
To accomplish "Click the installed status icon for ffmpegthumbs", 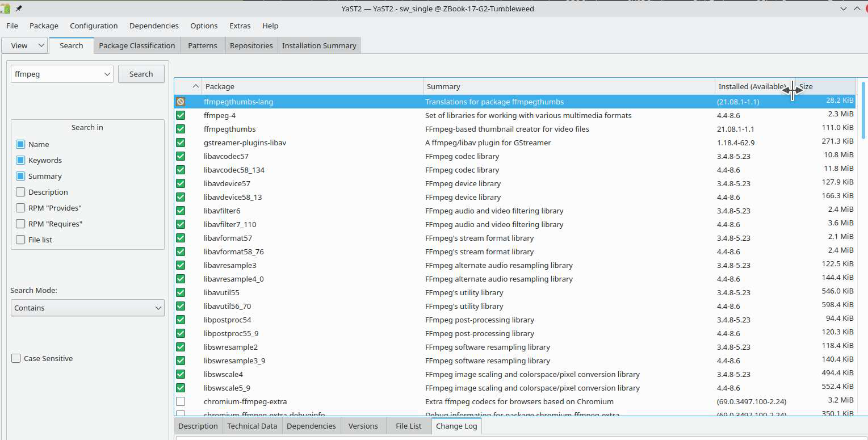I will (181, 129).
